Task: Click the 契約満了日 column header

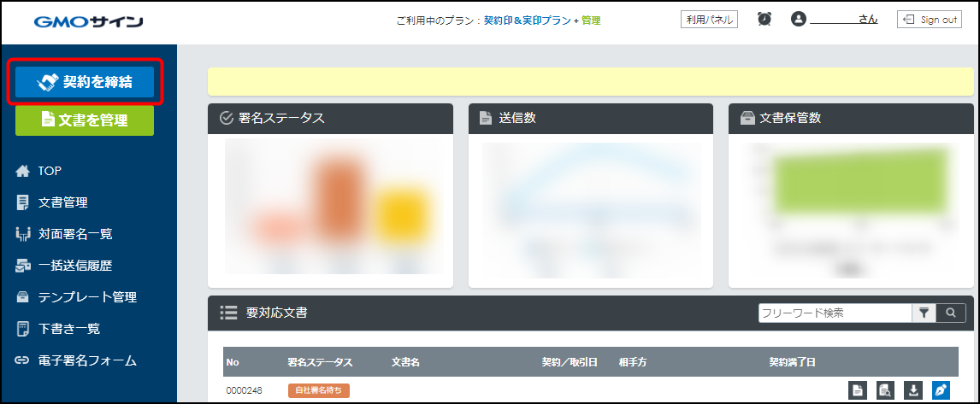Action: pyautogui.click(x=793, y=362)
